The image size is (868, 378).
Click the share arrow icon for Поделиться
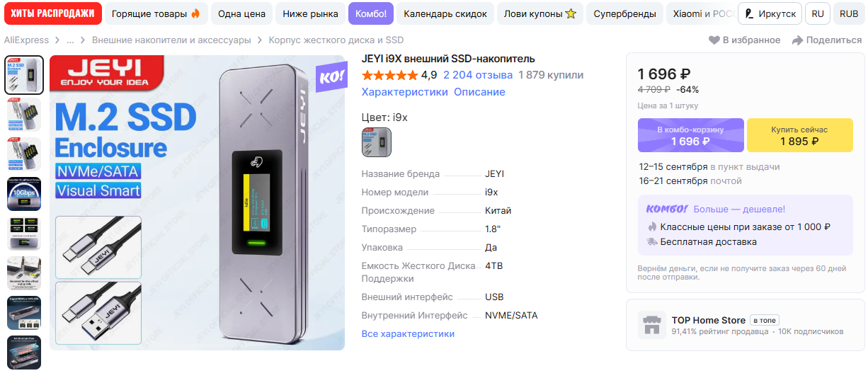click(x=797, y=40)
